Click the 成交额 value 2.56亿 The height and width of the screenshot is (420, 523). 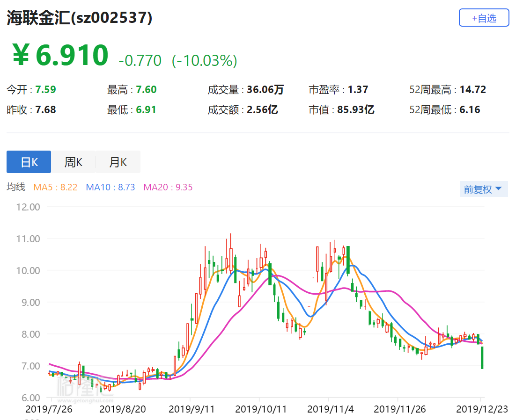(x=262, y=109)
